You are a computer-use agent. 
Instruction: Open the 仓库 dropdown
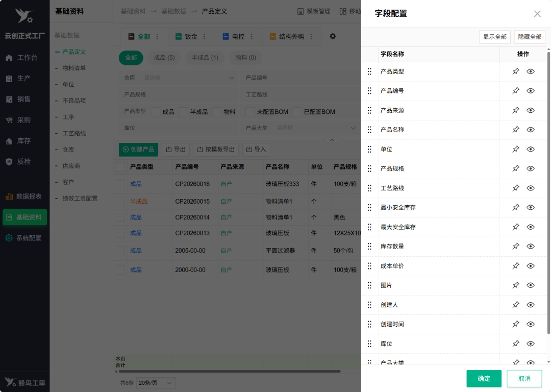[179, 78]
